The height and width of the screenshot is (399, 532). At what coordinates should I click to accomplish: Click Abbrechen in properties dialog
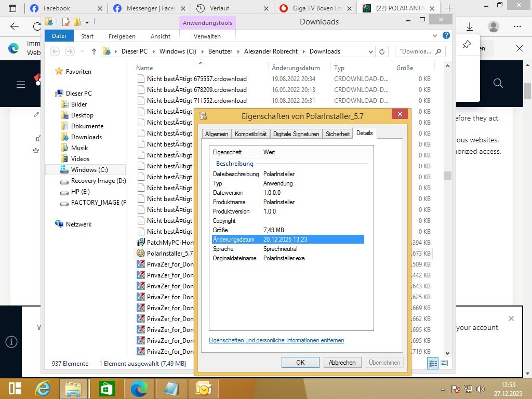(342, 362)
